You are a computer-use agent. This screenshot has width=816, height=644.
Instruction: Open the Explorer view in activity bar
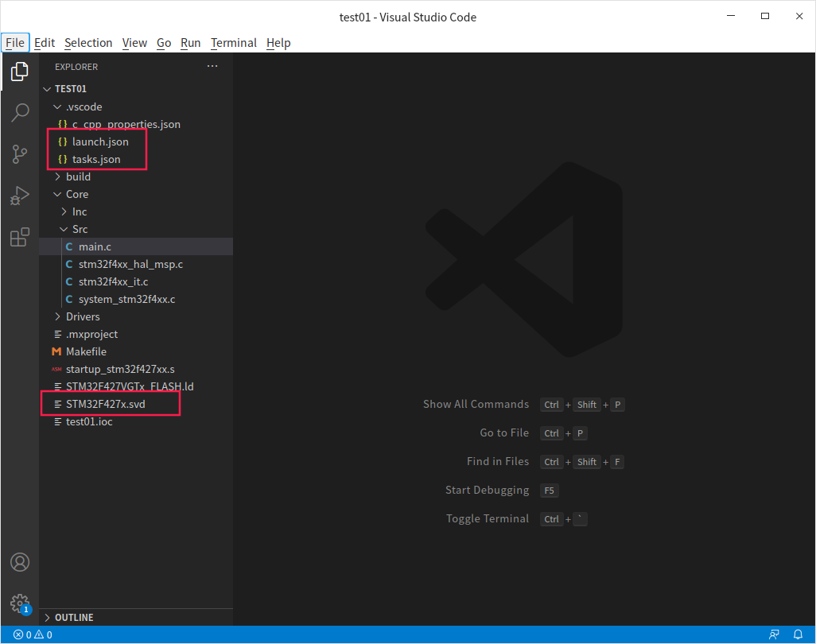[x=20, y=72]
